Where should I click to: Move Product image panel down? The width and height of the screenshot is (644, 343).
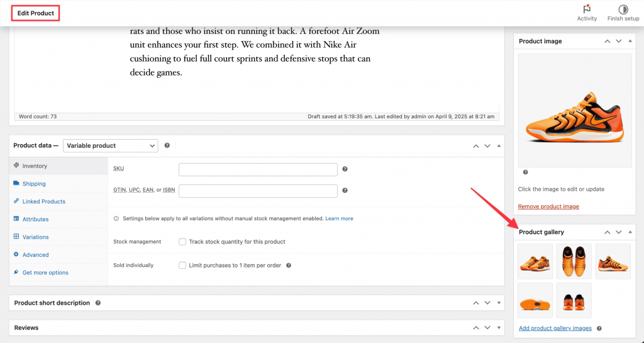coord(619,41)
